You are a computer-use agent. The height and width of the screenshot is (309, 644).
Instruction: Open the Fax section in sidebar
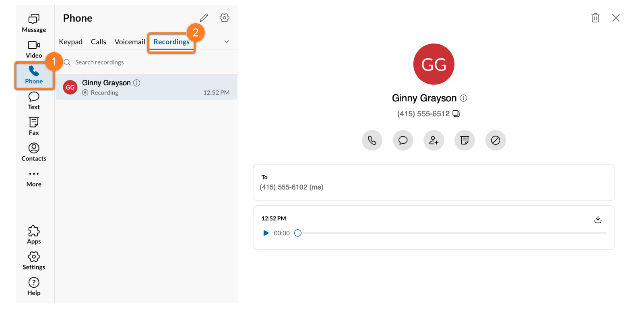click(x=34, y=126)
